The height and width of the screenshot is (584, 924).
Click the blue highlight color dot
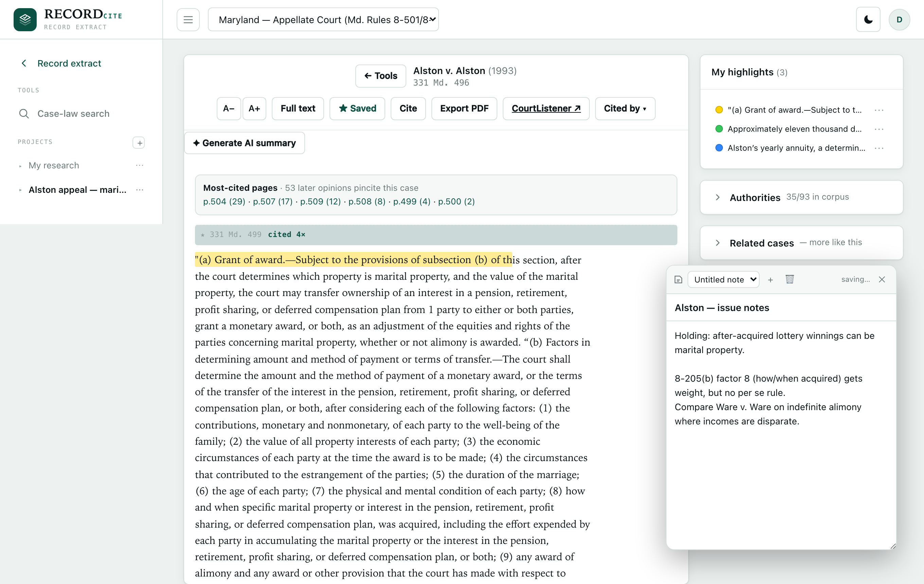click(719, 148)
